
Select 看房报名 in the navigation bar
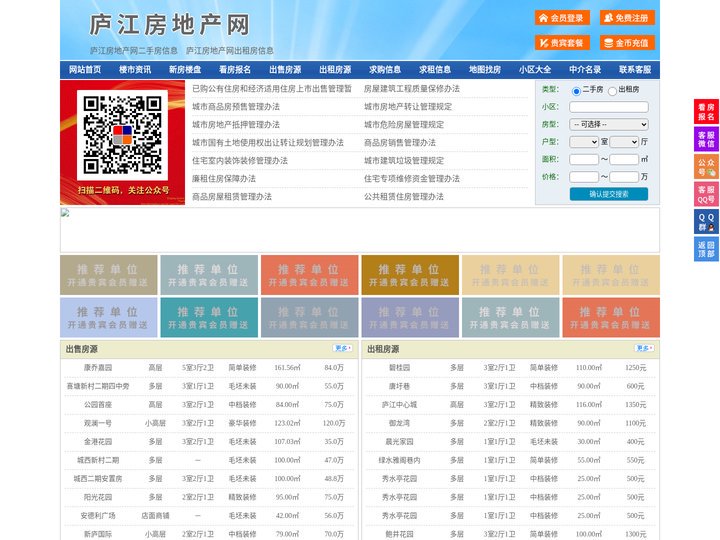pos(235,70)
